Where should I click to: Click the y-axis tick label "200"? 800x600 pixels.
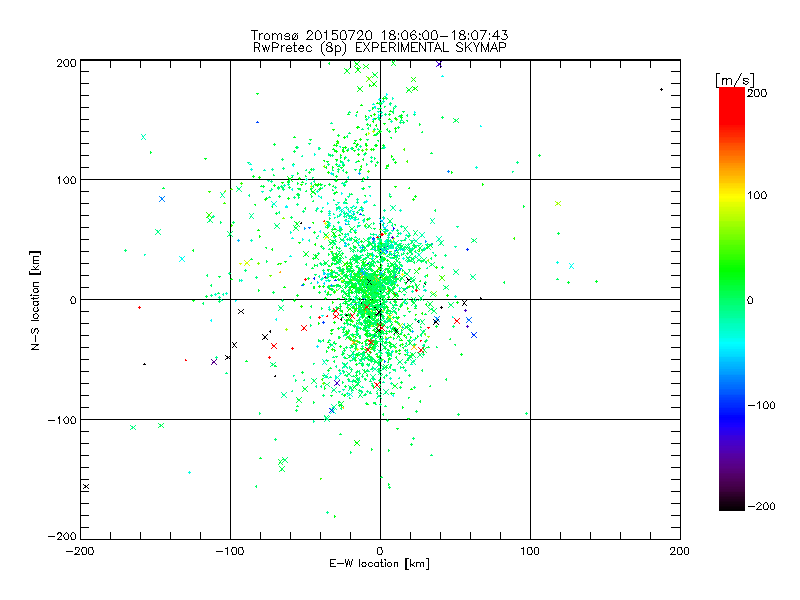click(x=66, y=63)
